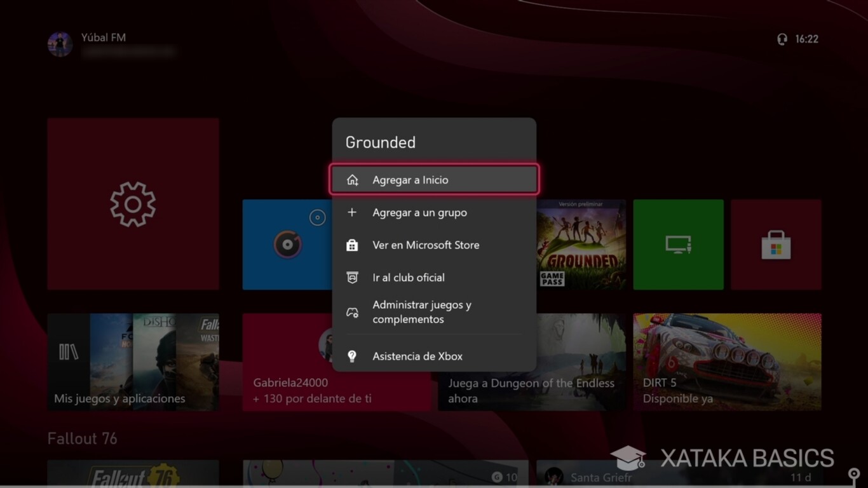
Task: Select Administrar juegos y complementos
Action: pyautogui.click(x=421, y=311)
